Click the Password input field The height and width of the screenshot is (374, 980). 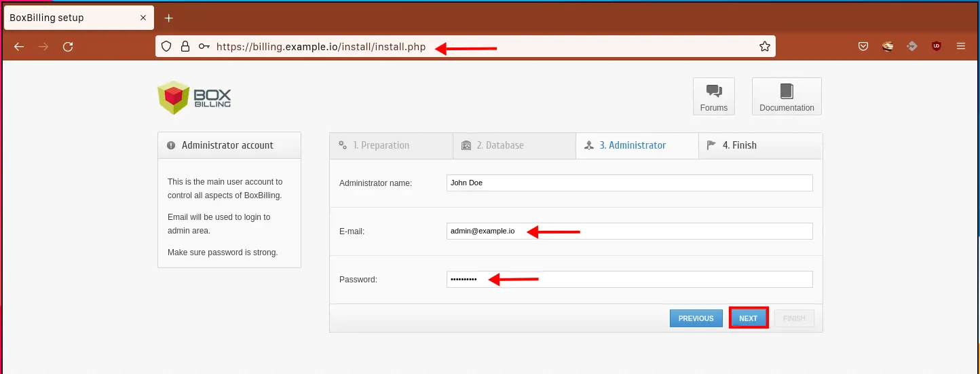(x=629, y=279)
